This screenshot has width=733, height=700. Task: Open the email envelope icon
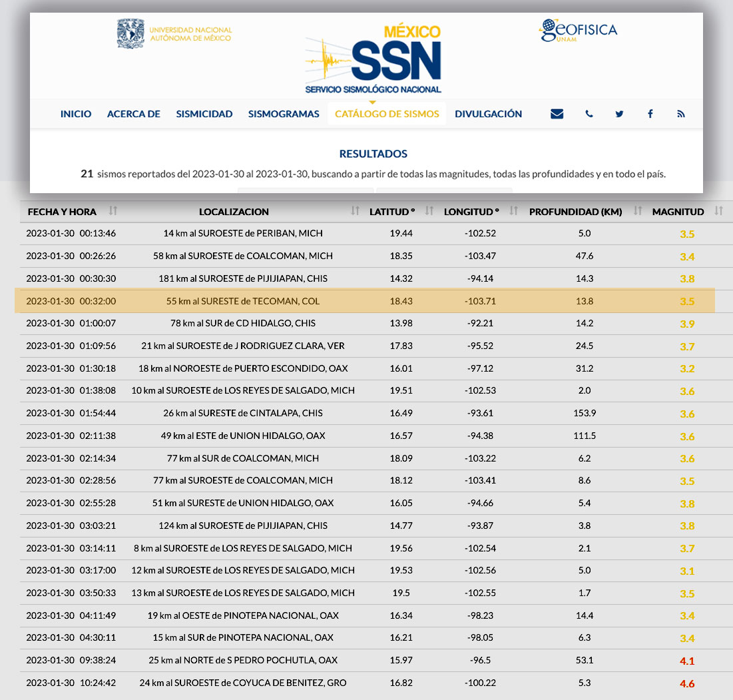[x=557, y=114]
